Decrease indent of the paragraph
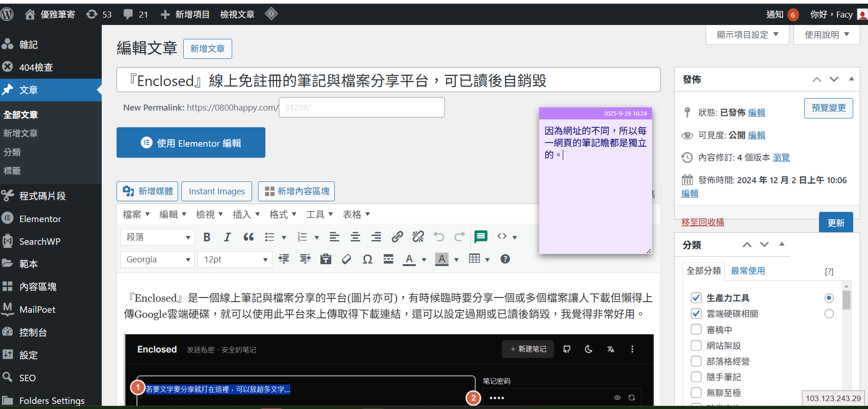The height and width of the screenshot is (409, 868). pyautogui.click(x=284, y=259)
